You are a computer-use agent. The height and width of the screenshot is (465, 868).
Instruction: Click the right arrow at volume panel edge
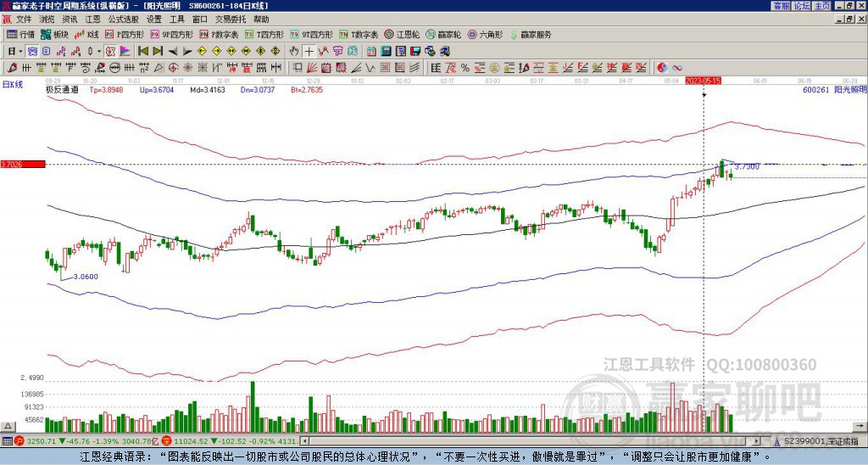click(861, 426)
